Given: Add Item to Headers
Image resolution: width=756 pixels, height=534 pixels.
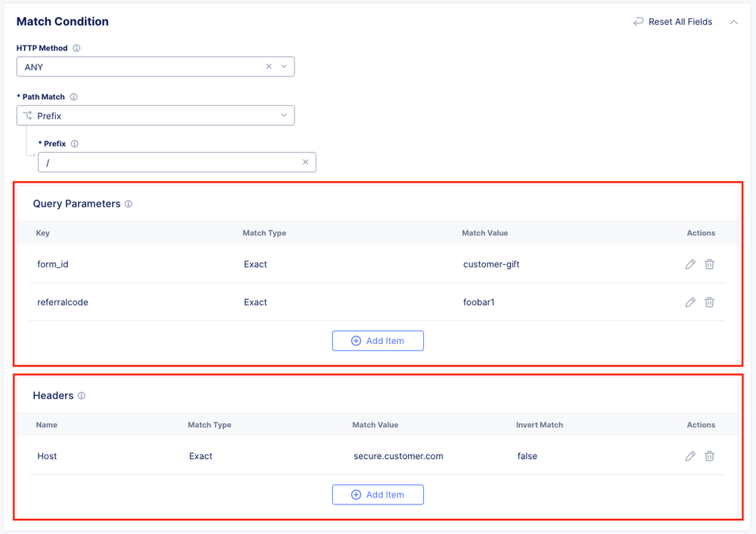Looking at the screenshot, I should click(x=378, y=495).
